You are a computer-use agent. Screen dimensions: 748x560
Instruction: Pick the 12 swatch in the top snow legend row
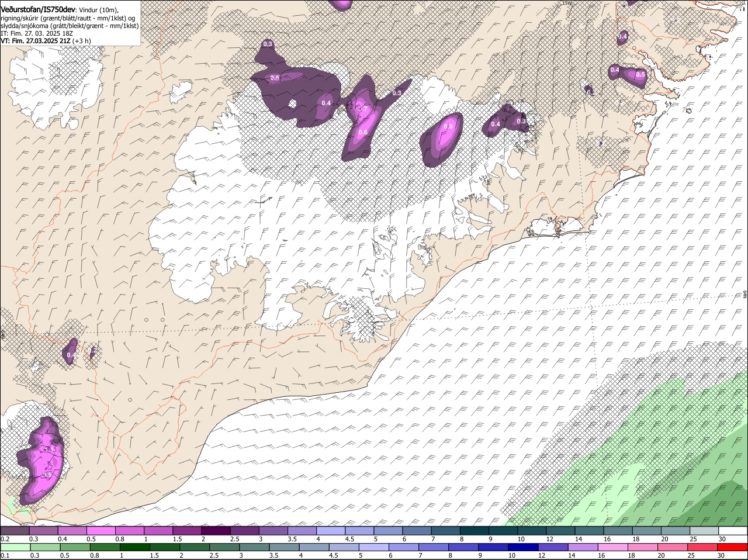[560, 531]
